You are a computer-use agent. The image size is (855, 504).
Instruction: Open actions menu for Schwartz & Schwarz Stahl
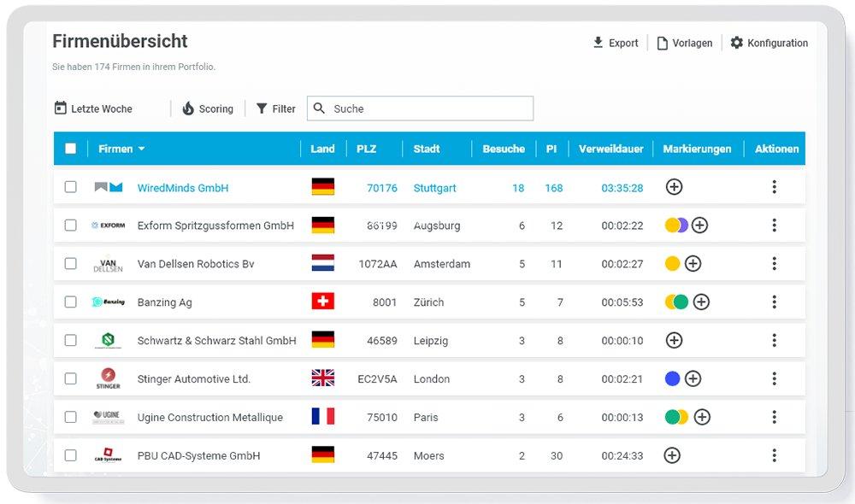[x=775, y=340]
